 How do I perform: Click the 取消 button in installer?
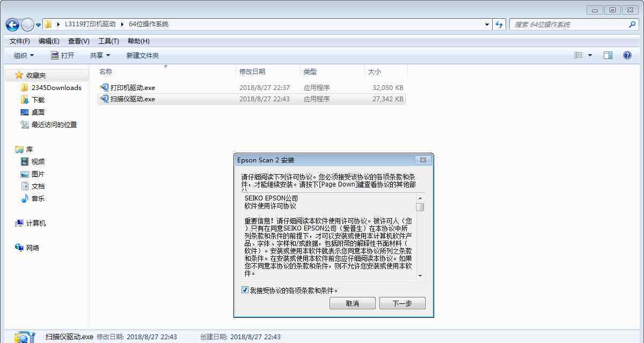pos(352,303)
